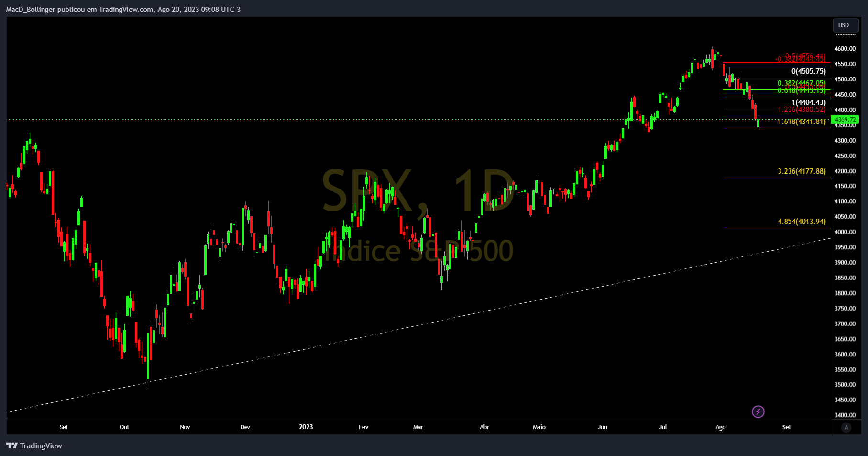This screenshot has width=868, height=456.
Task: Click the current price label 4369.72
Action: 845,120
